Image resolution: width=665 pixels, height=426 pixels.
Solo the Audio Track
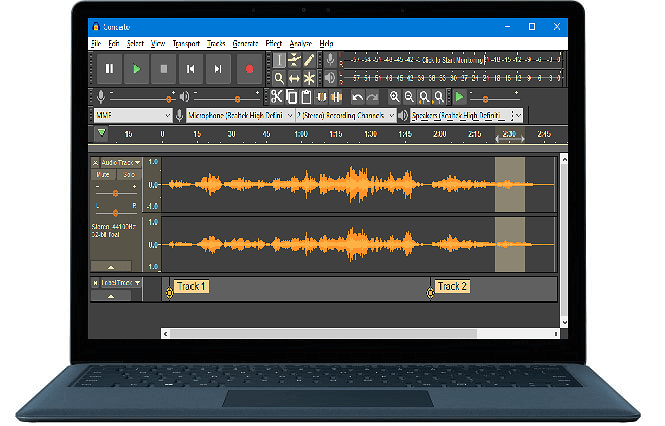tap(128, 175)
